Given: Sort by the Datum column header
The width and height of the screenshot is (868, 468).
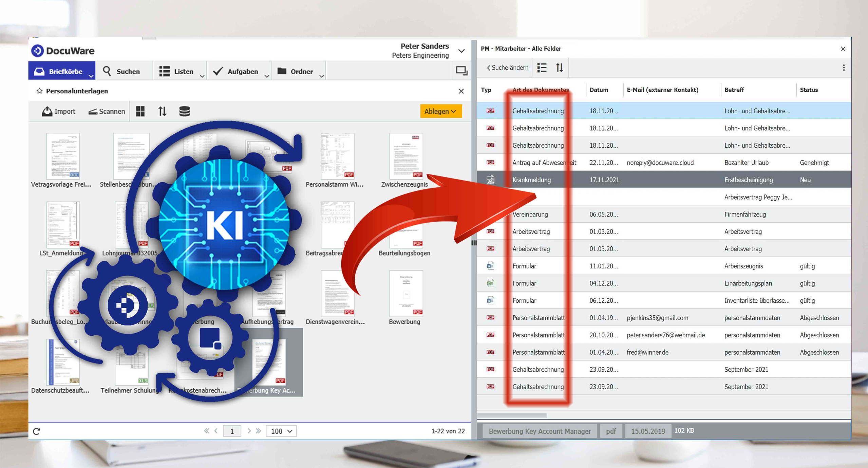Looking at the screenshot, I should [x=599, y=90].
